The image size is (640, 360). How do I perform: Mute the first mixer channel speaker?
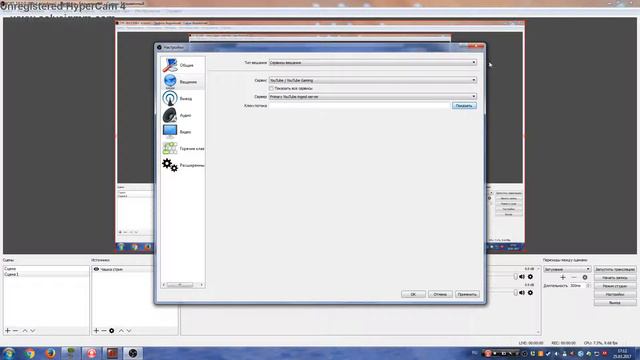(x=522, y=277)
